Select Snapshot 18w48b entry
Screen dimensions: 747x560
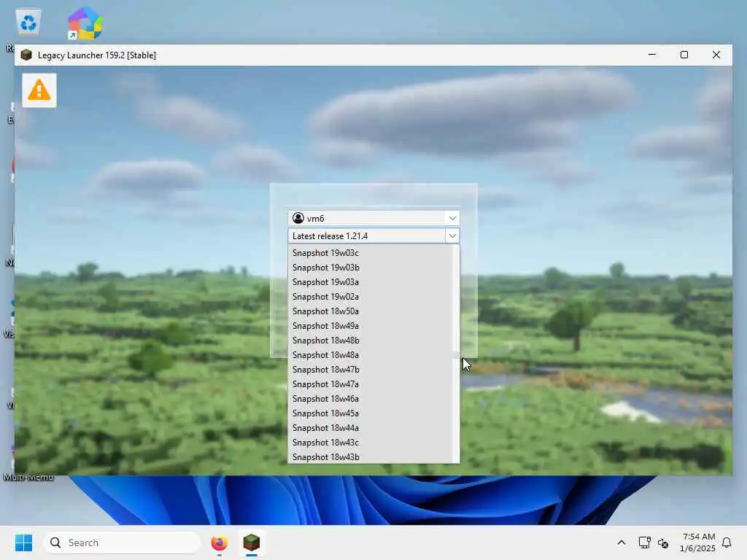tap(370, 341)
